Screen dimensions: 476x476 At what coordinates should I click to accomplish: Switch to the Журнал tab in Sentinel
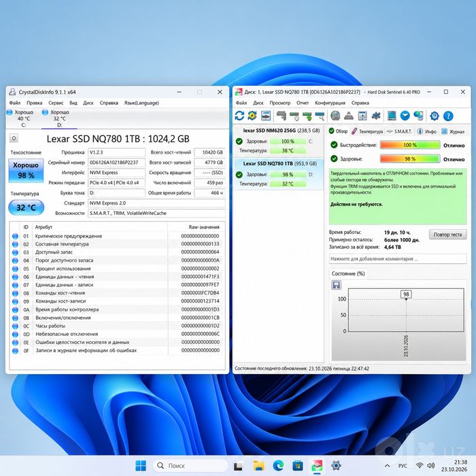tap(453, 131)
